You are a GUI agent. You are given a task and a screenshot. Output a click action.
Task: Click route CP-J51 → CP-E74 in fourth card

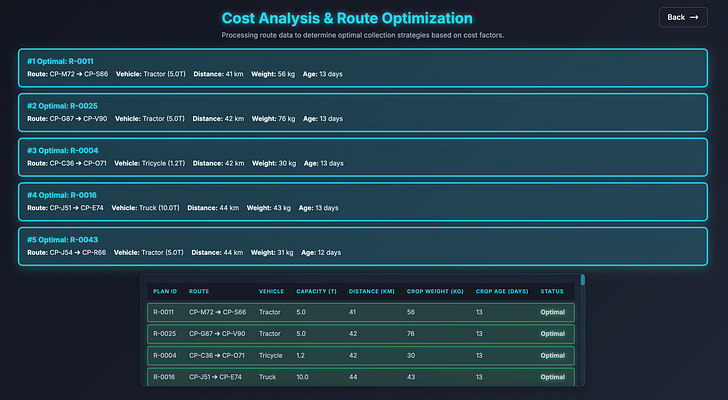point(65,207)
